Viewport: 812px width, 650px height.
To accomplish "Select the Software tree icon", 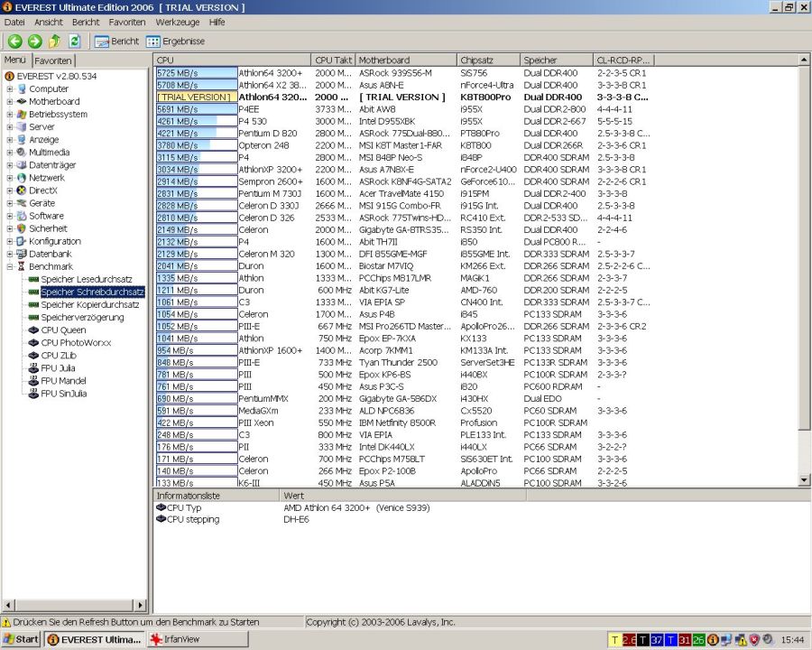I will pos(22,216).
